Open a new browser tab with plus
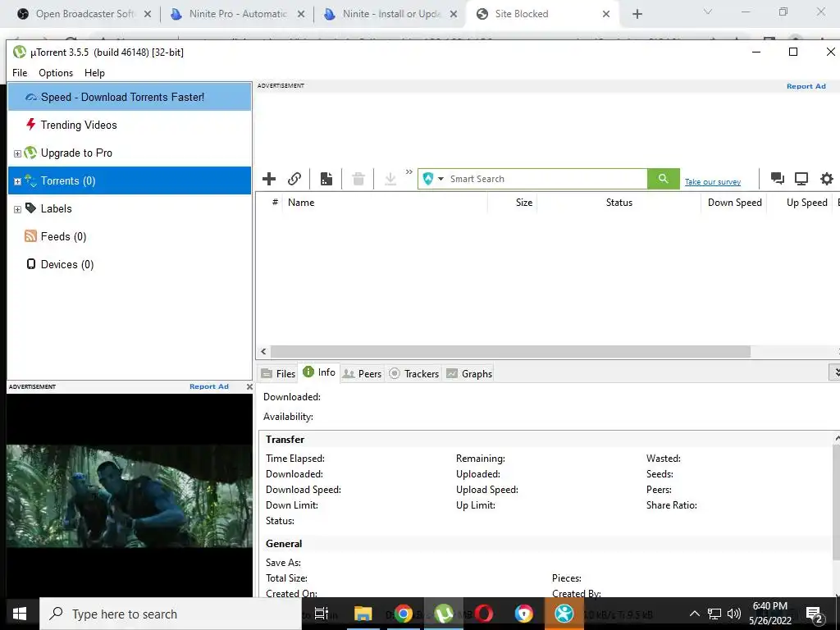The width and height of the screenshot is (840, 630). pos(637,14)
